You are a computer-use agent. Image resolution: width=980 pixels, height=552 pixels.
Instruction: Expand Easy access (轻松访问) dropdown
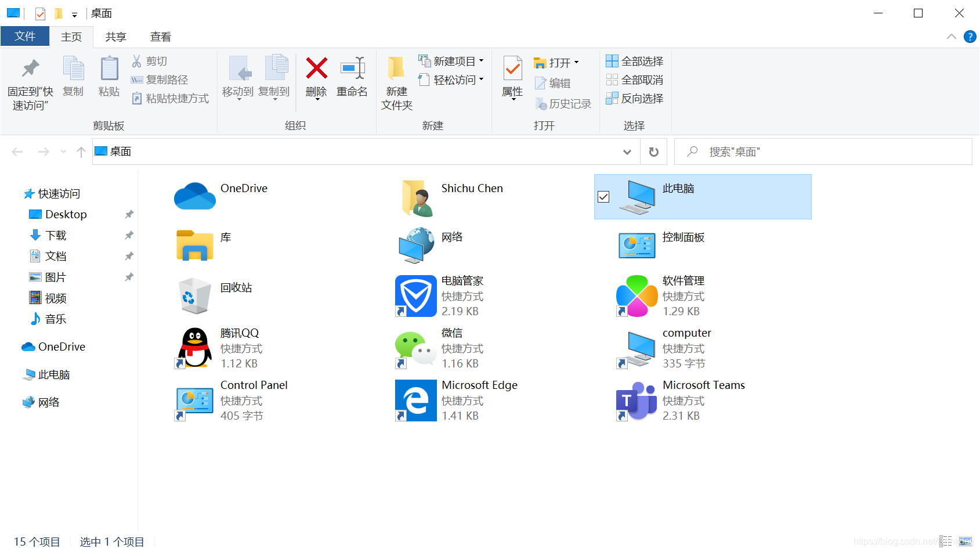(x=481, y=80)
